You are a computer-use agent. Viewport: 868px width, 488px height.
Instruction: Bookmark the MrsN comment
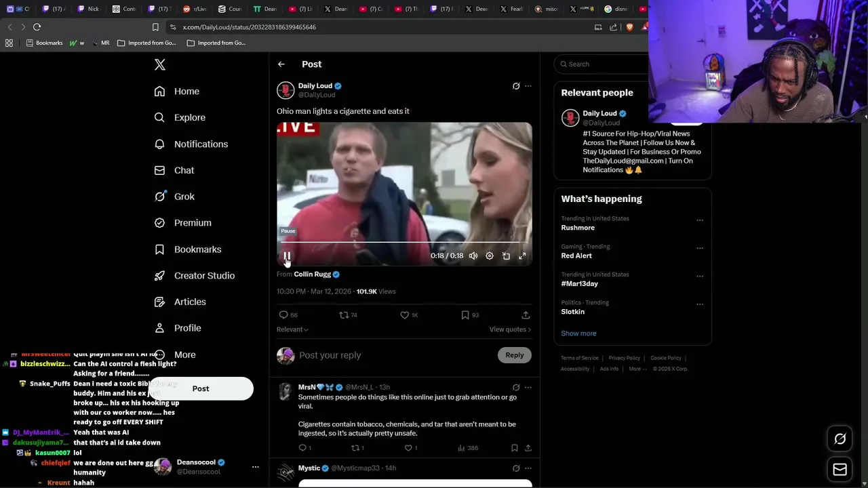tap(515, 448)
